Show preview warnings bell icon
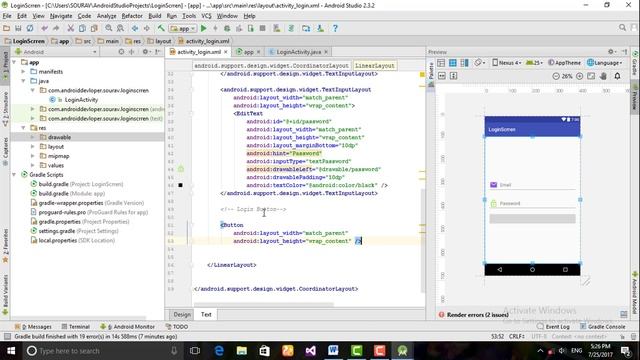Image resolution: width=640 pixels, height=360 pixels. pyautogui.click(x=617, y=76)
